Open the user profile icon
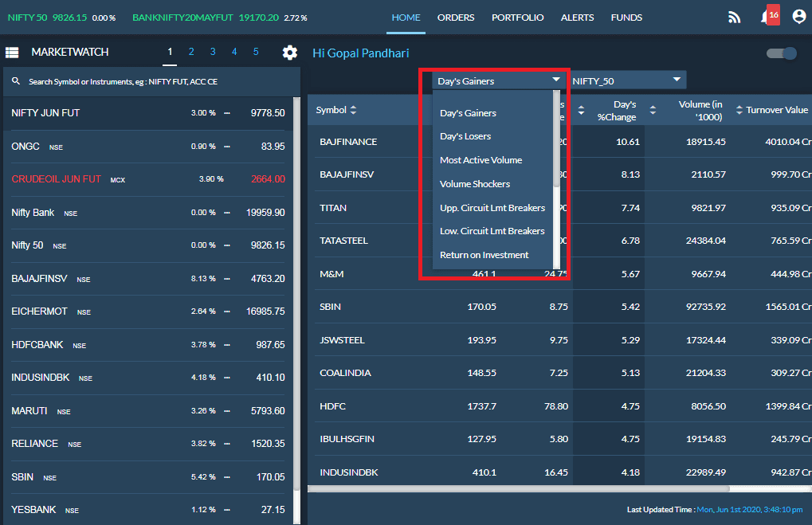This screenshot has height=525, width=812. coord(799,17)
